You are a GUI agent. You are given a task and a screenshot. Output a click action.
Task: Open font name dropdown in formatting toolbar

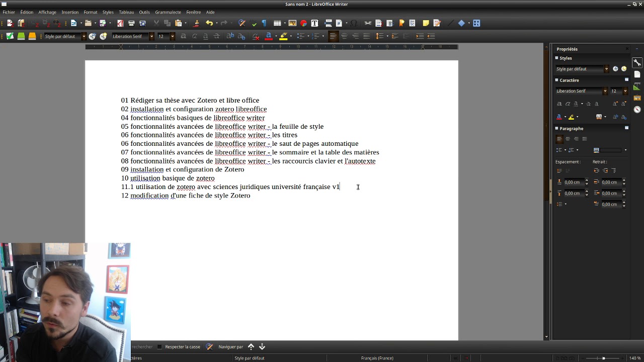point(151,36)
